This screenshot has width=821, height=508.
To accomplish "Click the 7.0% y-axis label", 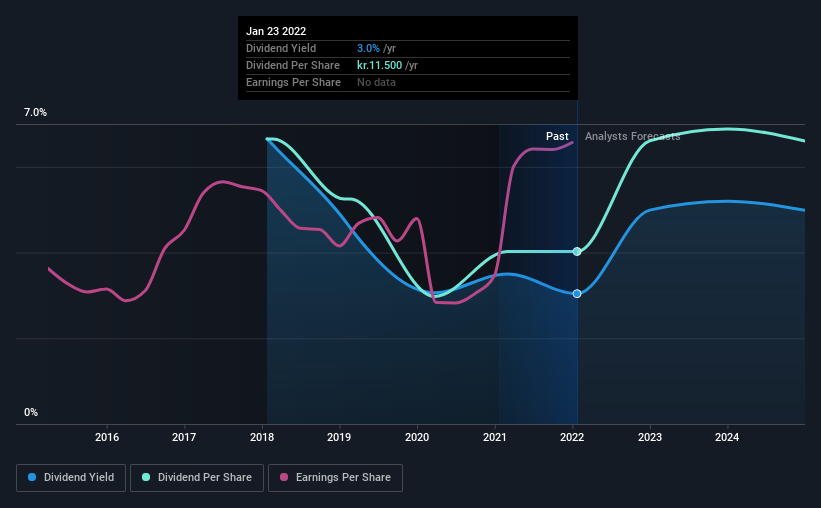I will 36,113.
